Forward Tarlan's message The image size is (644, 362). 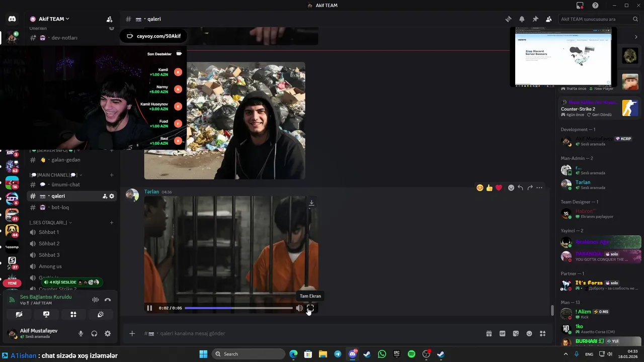530,188
